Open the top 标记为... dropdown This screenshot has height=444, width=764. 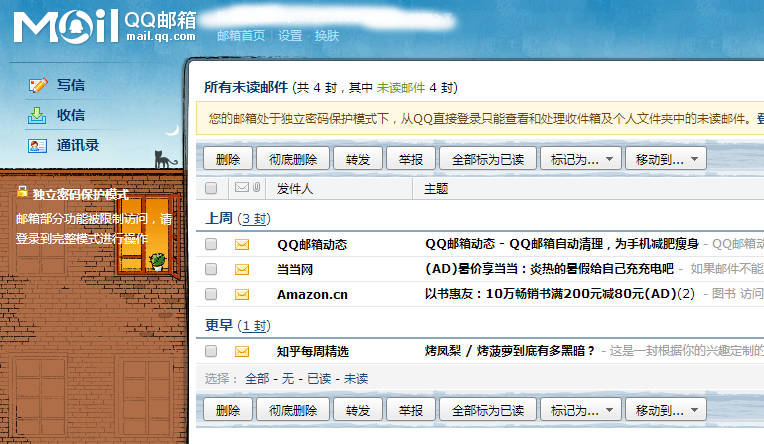pyautogui.click(x=581, y=159)
